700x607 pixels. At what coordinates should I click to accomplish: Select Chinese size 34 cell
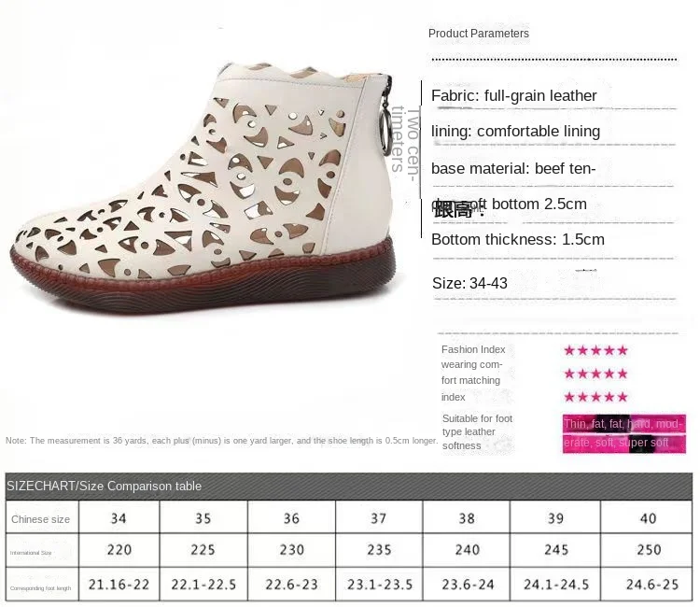[x=119, y=518]
